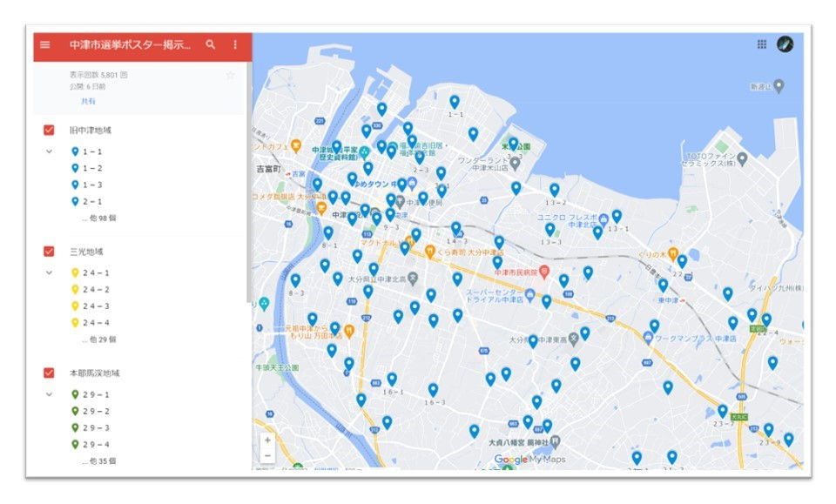The width and height of the screenshot is (836, 504).
Task: Click the 大分県立中津北高 school marker
Action: pyautogui.click(x=413, y=278)
